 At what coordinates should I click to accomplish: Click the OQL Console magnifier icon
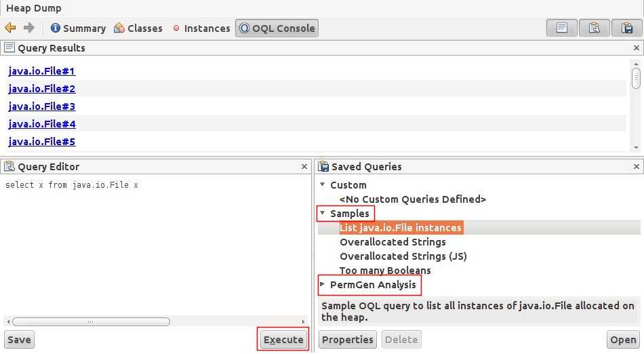tap(244, 28)
